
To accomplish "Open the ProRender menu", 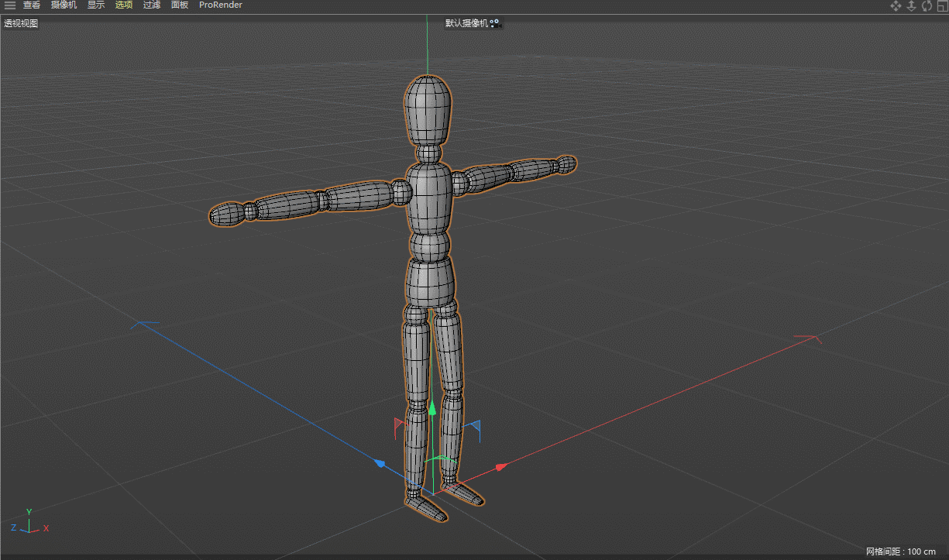I will 221,5.
